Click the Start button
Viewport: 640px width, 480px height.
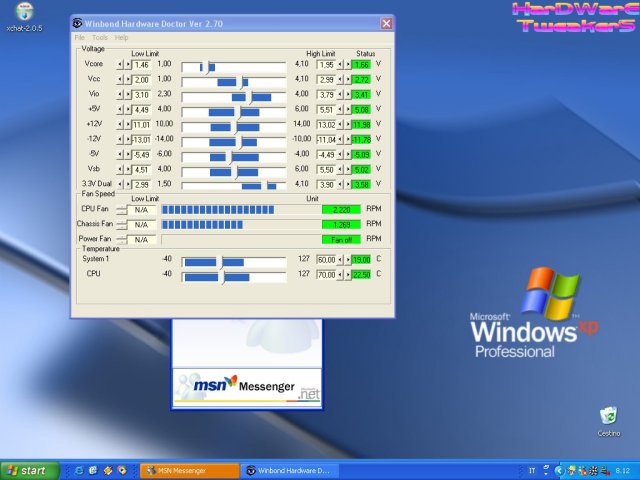(x=29, y=471)
